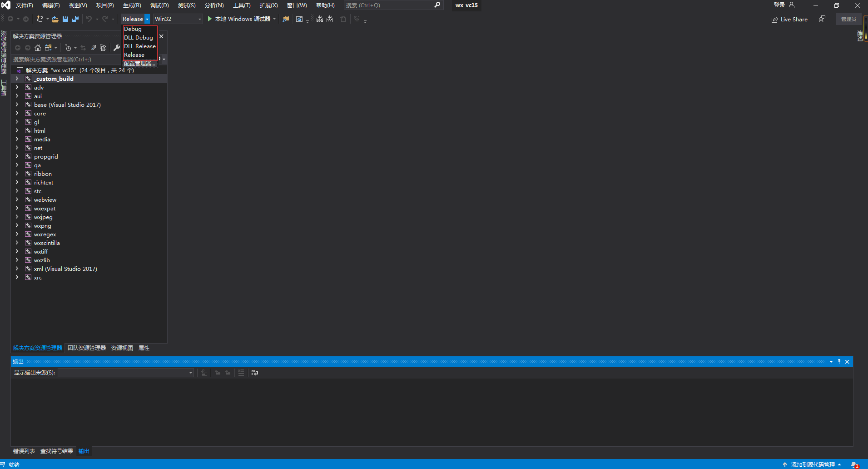868x469 pixels.
Task: Click the Home icon in Solution Explorer
Action: [38, 47]
